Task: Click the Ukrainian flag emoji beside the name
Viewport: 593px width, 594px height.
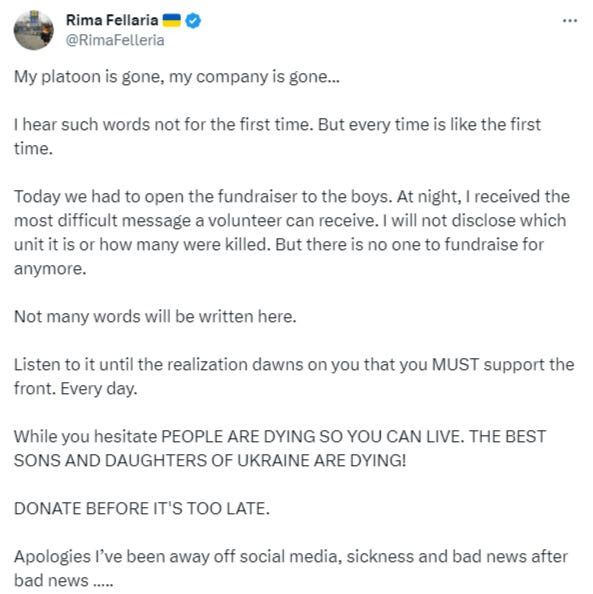Action: pyautogui.click(x=172, y=20)
